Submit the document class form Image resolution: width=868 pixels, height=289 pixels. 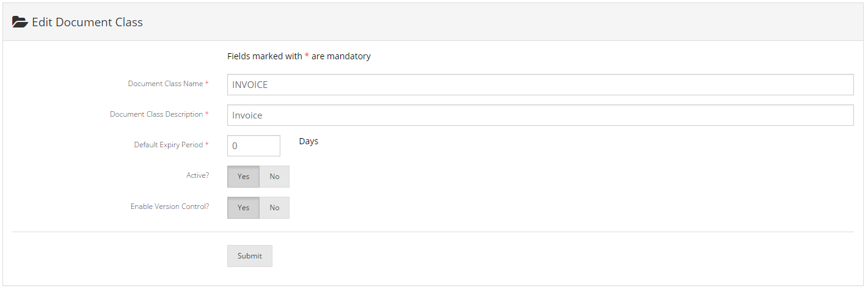point(249,256)
